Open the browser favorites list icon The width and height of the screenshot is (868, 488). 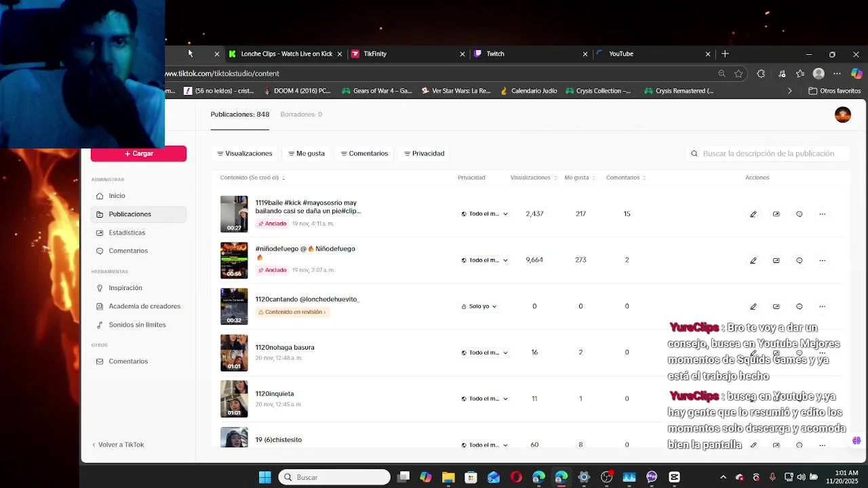pyautogui.click(x=800, y=73)
